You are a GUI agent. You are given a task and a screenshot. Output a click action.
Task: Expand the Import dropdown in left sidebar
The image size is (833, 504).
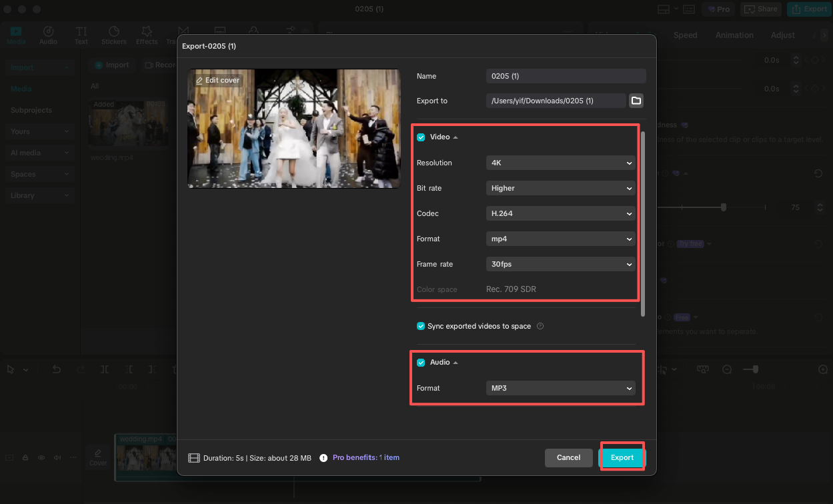[x=40, y=67]
